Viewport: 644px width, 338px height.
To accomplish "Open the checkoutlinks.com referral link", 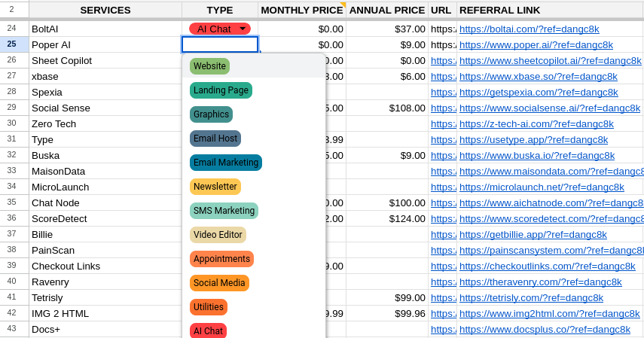I will 547,266.
